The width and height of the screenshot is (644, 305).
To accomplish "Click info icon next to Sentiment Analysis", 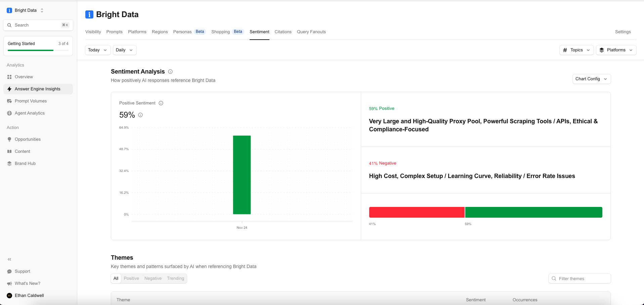I will pyautogui.click(x=170, y=72).
